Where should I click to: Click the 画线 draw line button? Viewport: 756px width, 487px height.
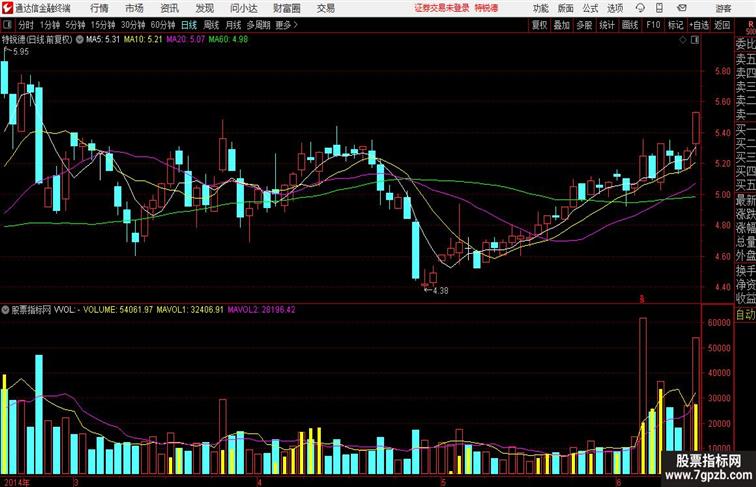coord(630,25)
